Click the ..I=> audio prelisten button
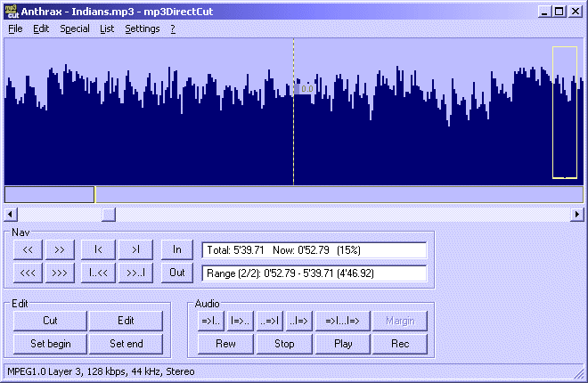588x383 pixels. click(x=298, y=321)
